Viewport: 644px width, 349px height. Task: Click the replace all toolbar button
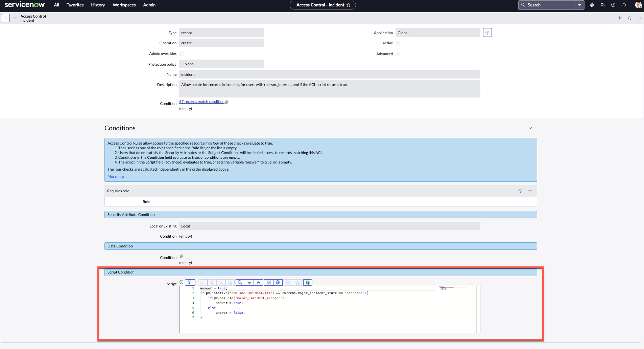click(230, 282)
